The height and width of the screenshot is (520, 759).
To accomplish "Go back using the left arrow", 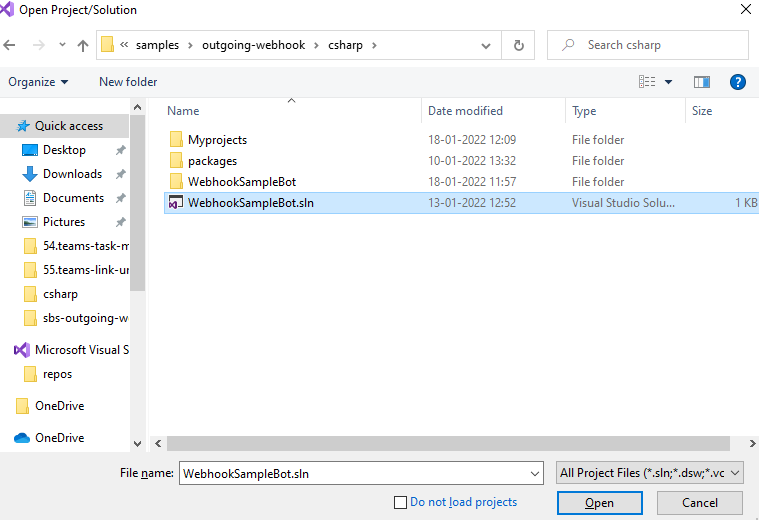I will 9,45.
